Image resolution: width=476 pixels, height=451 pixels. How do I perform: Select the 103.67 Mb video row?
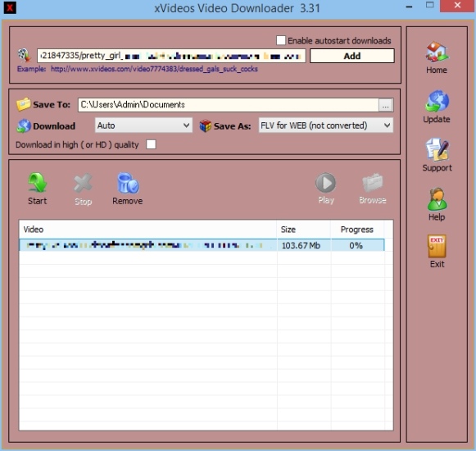pos(202,245)
